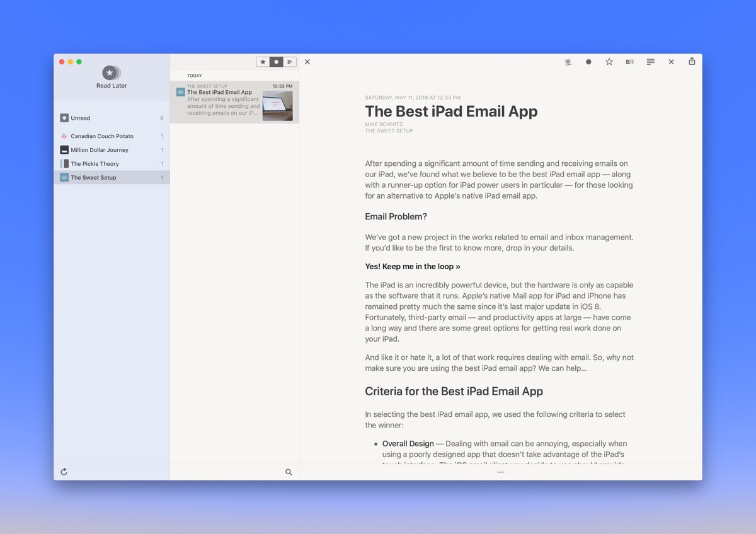Open The Best iPad Email App list entry
756x534 pixels.
click(x=234, y=102)
